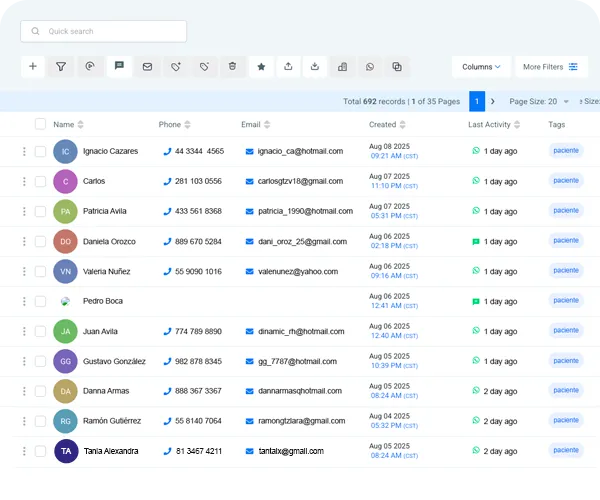Click the chat message icon in toolbar

119,67
